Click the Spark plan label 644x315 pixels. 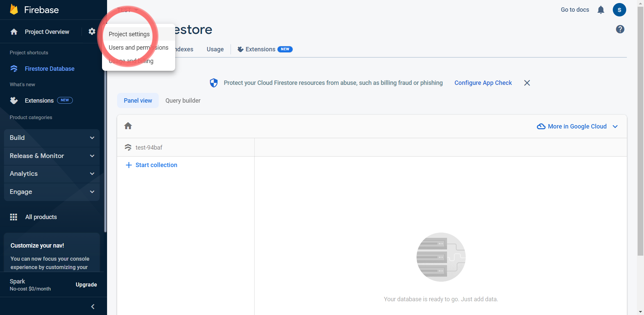(x=17, y=281)
